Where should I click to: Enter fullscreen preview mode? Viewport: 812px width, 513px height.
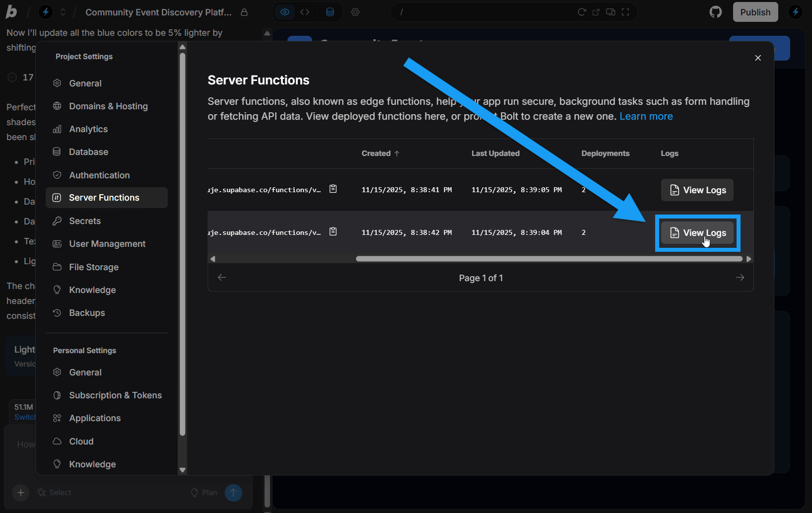pyautogui.click(x=626, y=12)
